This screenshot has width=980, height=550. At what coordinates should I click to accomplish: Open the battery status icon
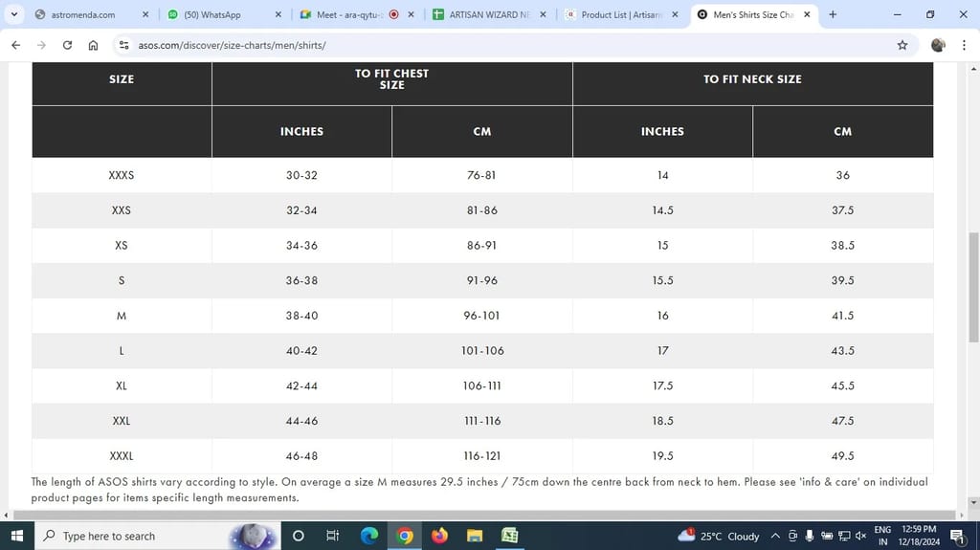tap(826, 536)
